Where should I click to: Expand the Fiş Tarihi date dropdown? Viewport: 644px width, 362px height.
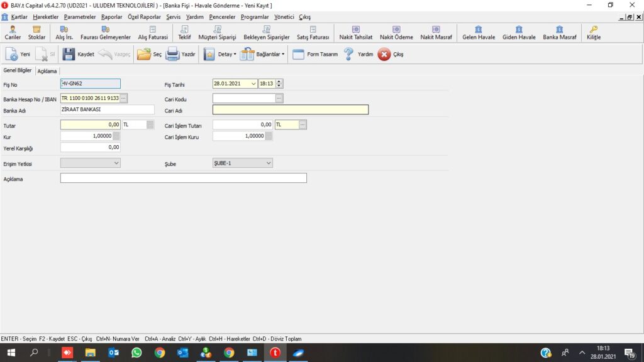point(253,84)
